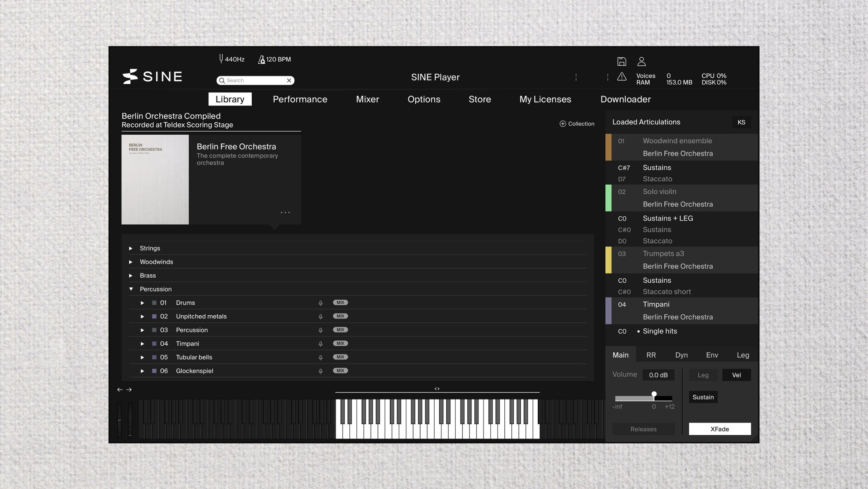Clear the search field with the X

[x=289, y=80]
